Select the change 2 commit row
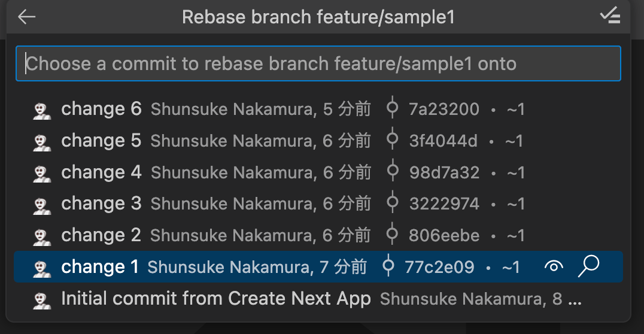Image resolution: width=644 pixels, height=334 pixels. point(318,235)
